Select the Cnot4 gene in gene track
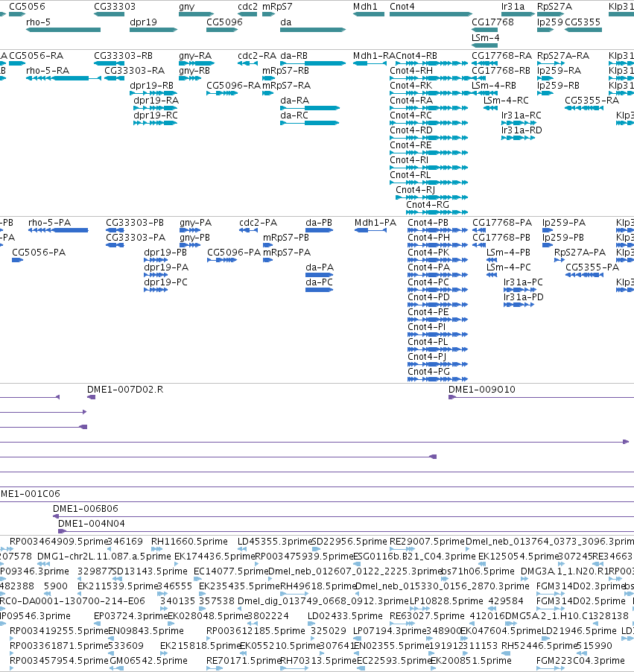The width and height of the screenshot is (634, 672). [x=431, y=14]
